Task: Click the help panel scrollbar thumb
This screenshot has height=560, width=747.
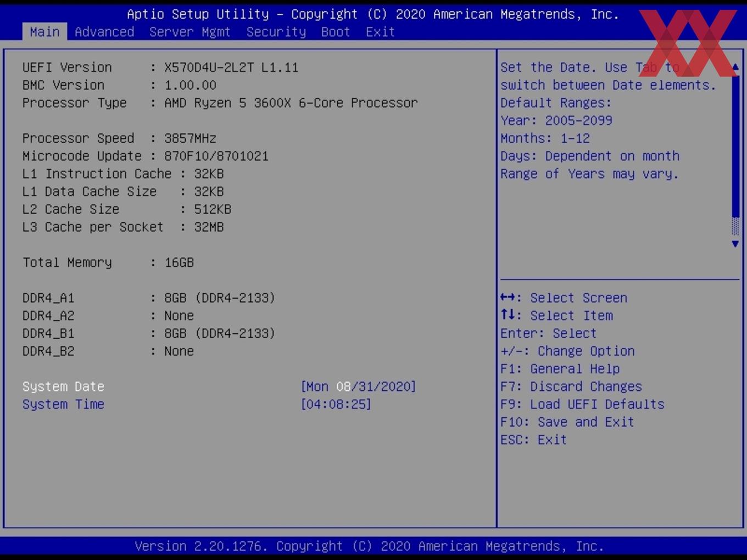Action: [735, 145]
